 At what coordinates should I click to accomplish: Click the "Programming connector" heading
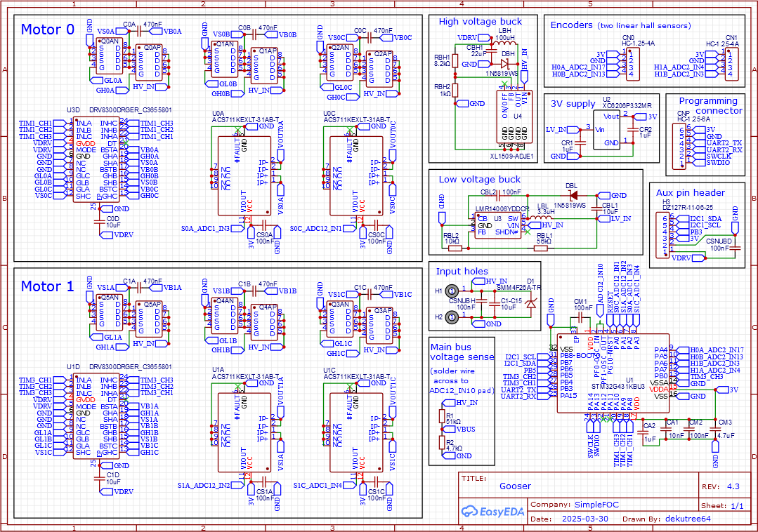pyautogui.click(x=711, y=106)
